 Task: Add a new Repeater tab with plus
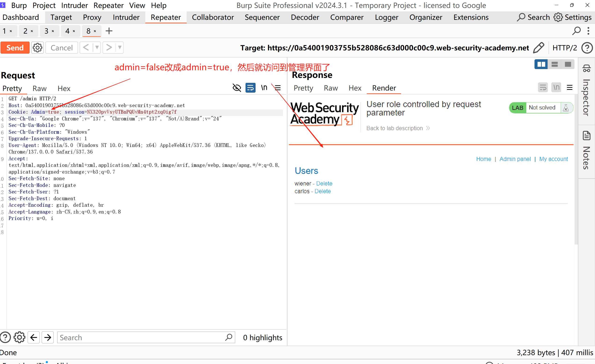[x=109, y=31]
